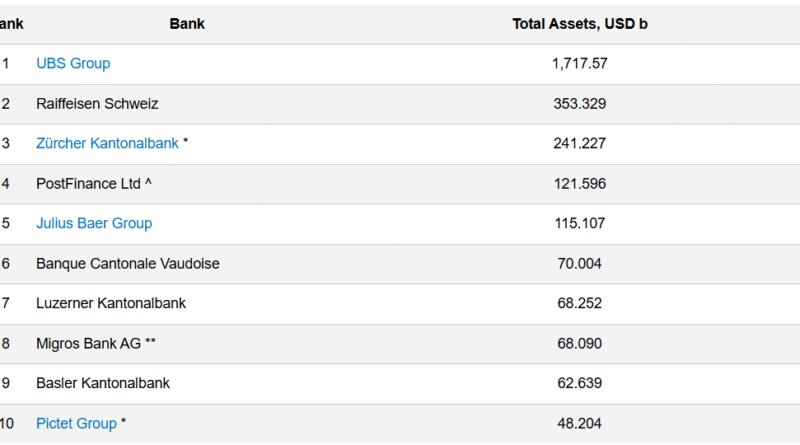Select the 353.329 assets figure
This screenshot has height=445, width=800.
tap(579, 103)
